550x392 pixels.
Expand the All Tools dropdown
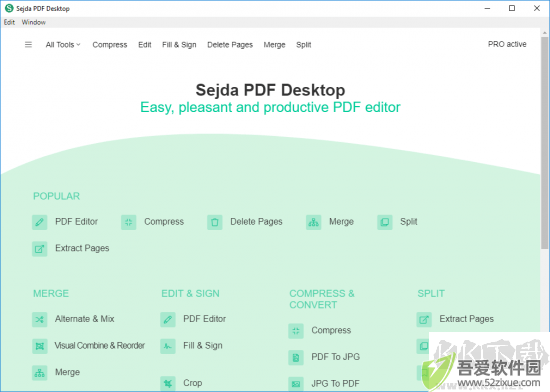63,45
